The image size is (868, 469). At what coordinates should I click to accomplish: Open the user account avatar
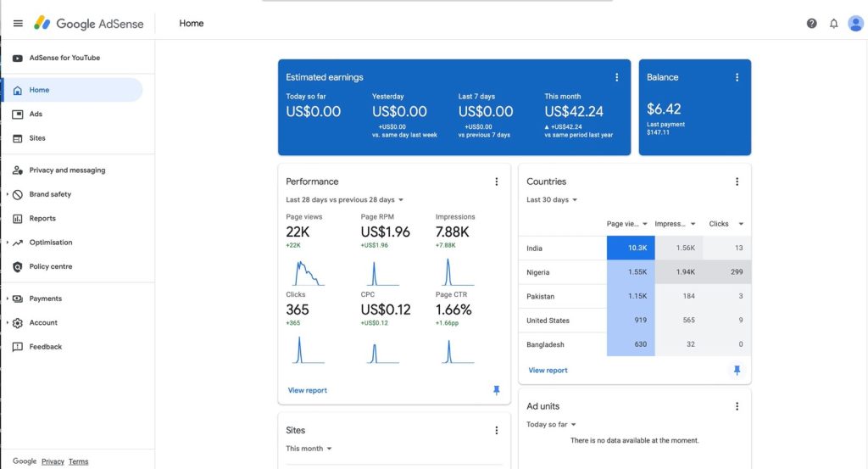tap(855, 24)
